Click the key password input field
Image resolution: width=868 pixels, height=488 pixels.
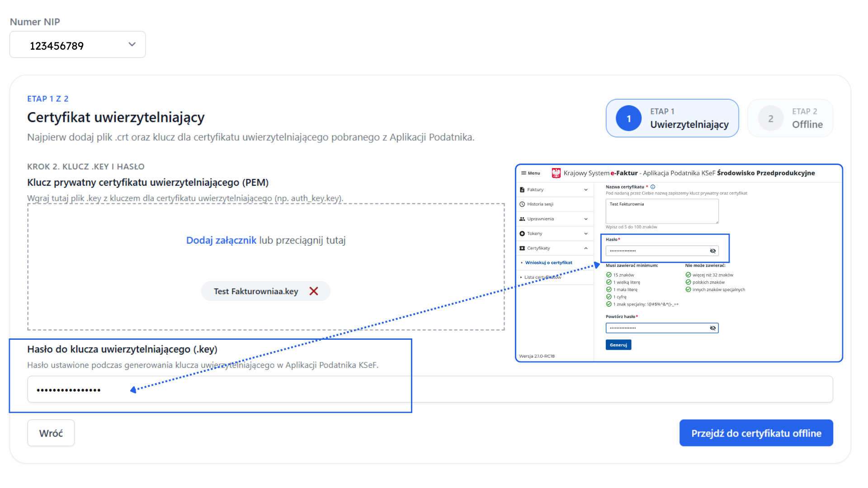click(x=429, y=389)
